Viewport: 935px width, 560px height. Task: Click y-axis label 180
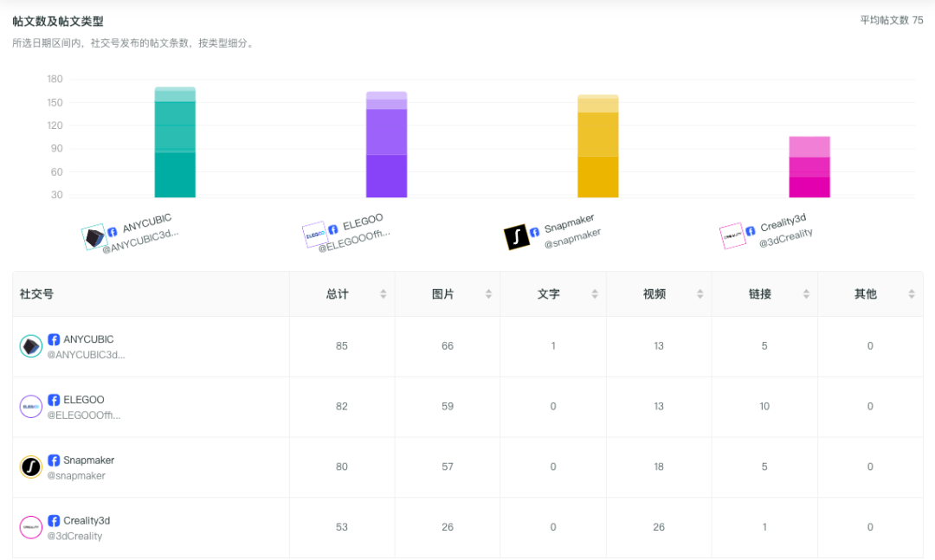coord(55,80)
